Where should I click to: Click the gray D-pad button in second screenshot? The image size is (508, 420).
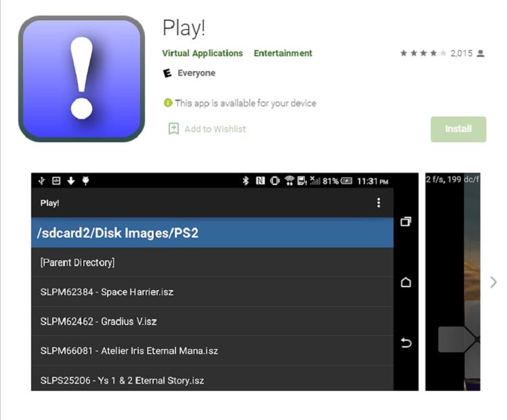point(457,339)
